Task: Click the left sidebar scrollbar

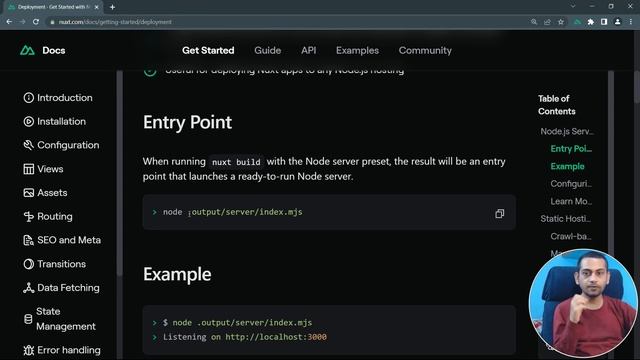Action: click(x=120, y=173)
